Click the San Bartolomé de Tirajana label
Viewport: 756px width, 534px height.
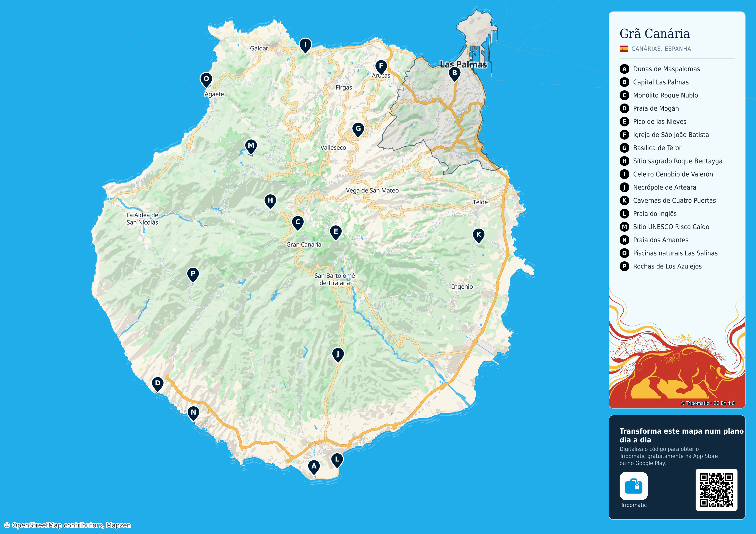click(335, 279)
